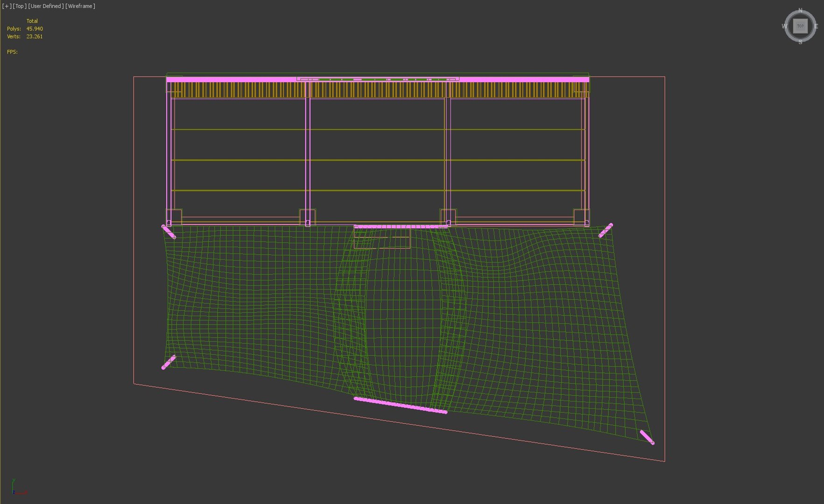Select the salmon outer boundary outline
This screenshot has width=824, height=504.
click(134, 233)
